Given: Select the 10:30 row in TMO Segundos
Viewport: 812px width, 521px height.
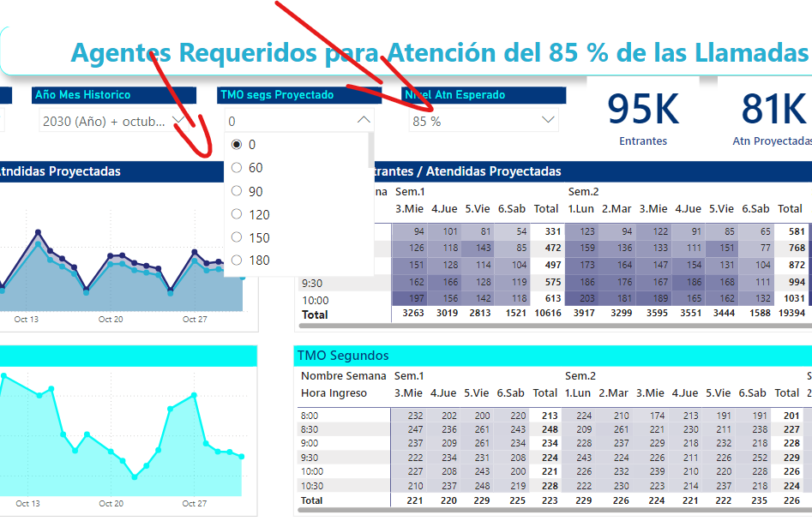Looking at the screenshot, I should pos(312,486).
